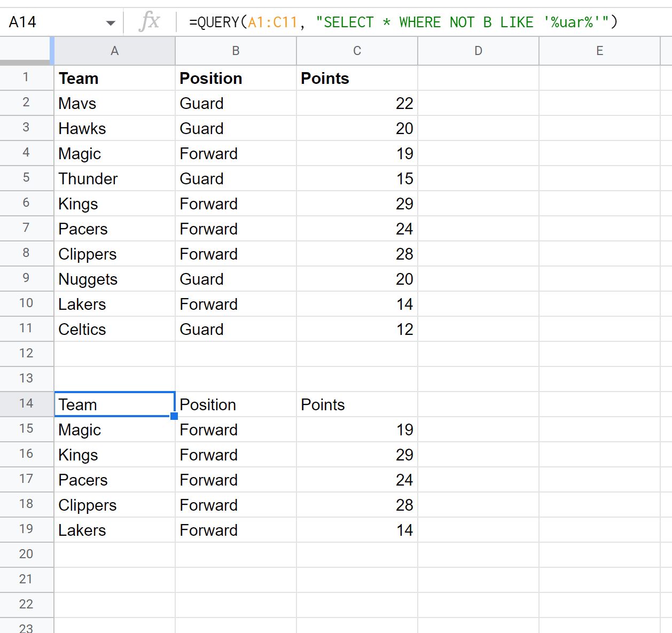The height and width of the screenshot is (633, 672).
Task: Select row 5 header
Action: pos(26,178)
